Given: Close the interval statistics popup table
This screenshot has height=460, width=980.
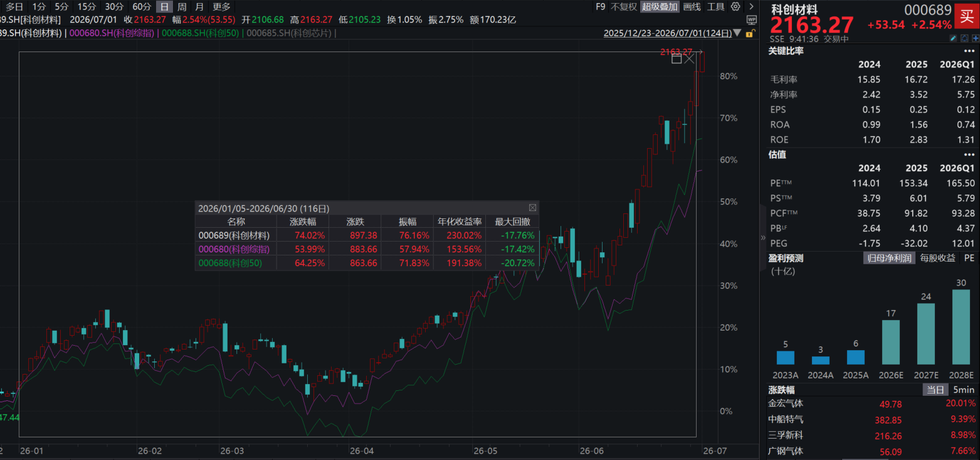Looking at the screenshot, I should pyautogui.click(x=532, y=208).
